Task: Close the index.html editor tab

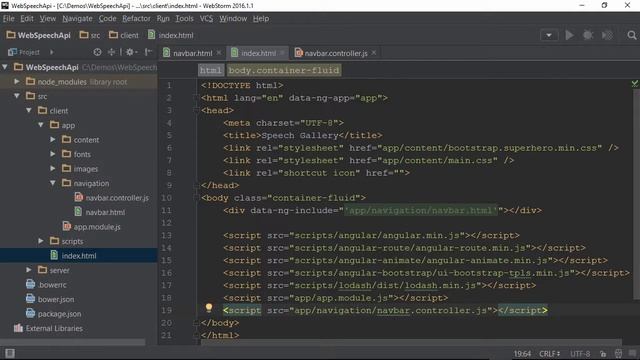Action: (x=282, y=53)
